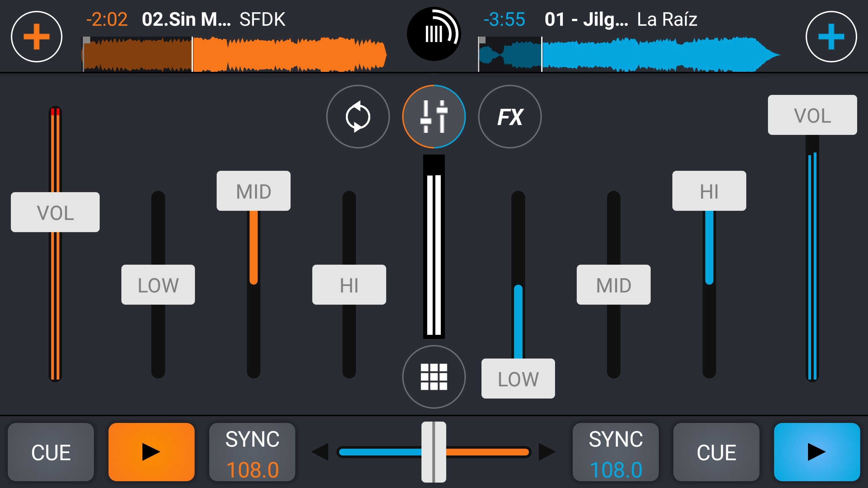Open the mixer equalizer panel
The height and width of the screenshot is (488, 868).
coord(434,116)
